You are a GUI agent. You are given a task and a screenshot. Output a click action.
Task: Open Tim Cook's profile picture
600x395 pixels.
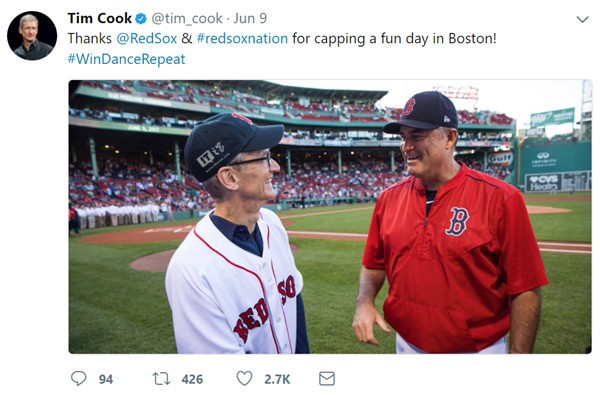click(32, 36)
